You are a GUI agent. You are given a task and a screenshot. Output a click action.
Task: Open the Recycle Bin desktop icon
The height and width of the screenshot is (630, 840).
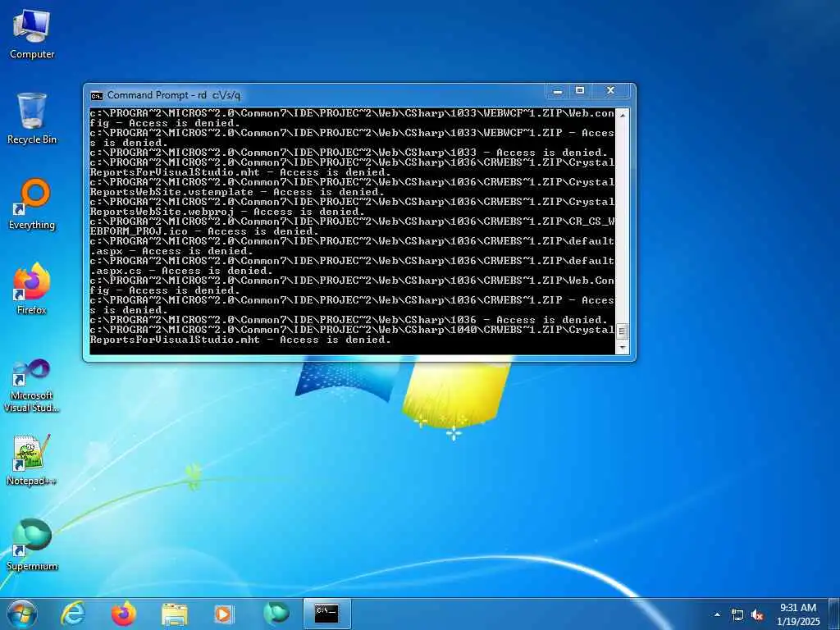pos(32,119)
